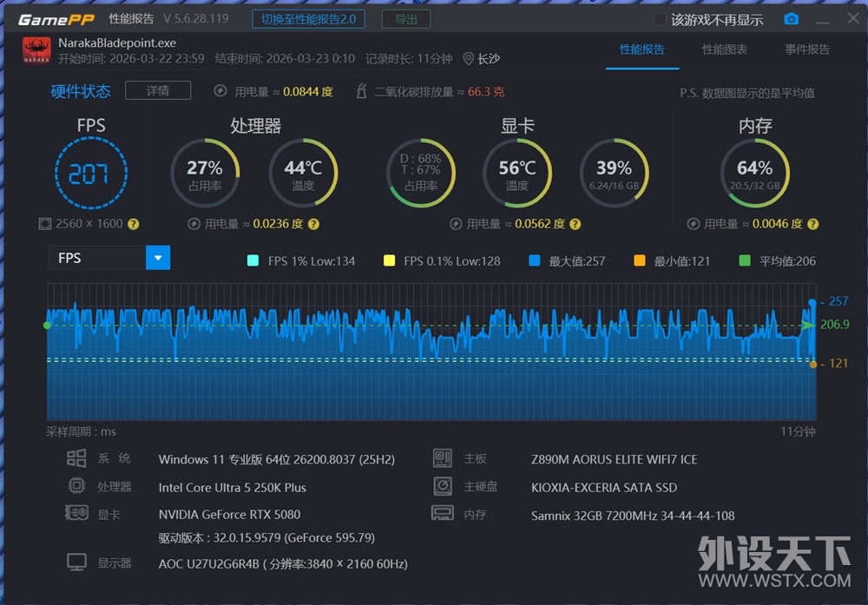Toggle the FPS 1% Low legend series
Screen dimensions: 868x605
pyautogui.click(x=253, y=260)
